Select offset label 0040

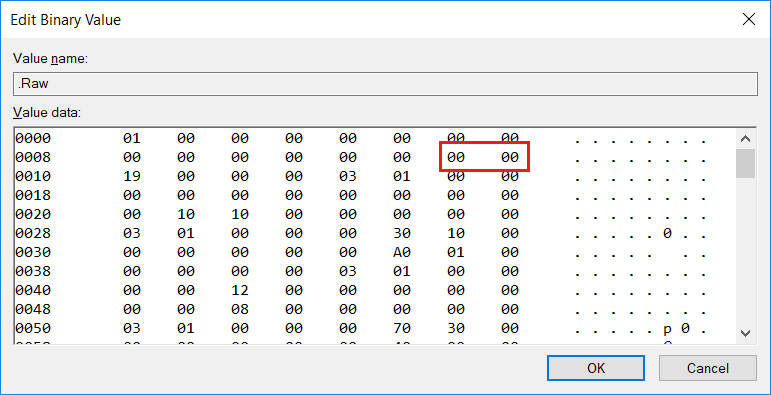point(33,290)
